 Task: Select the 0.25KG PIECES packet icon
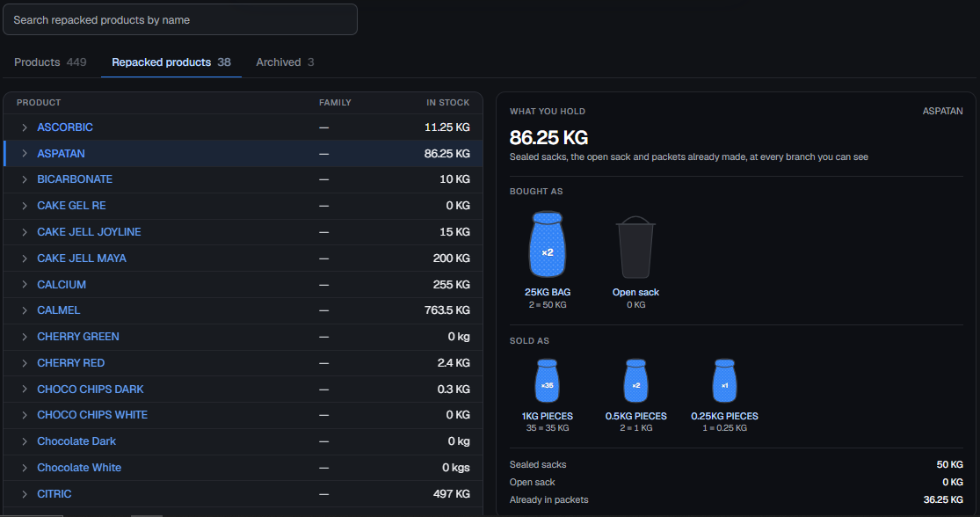[724, 381]
